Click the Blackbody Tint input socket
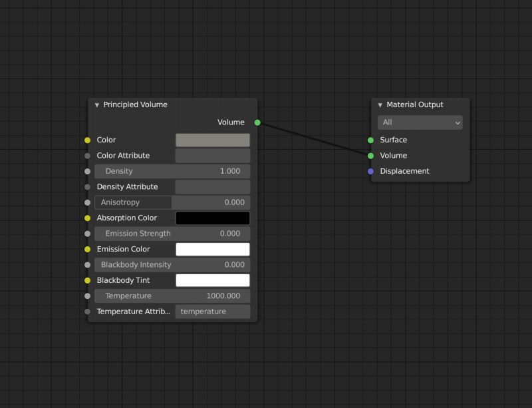Image resolution: width=532 pixels, height=408 pixels. 87,280
